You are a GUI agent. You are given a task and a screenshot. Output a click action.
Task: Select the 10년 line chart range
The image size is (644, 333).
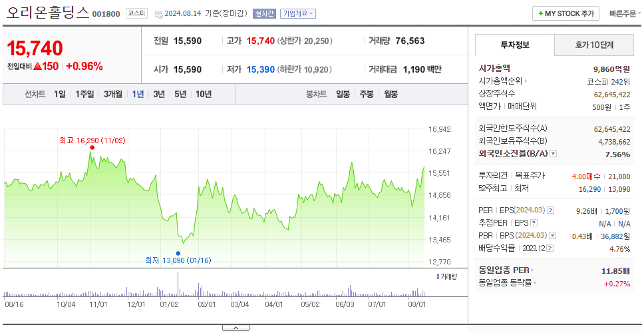point(204,94)
